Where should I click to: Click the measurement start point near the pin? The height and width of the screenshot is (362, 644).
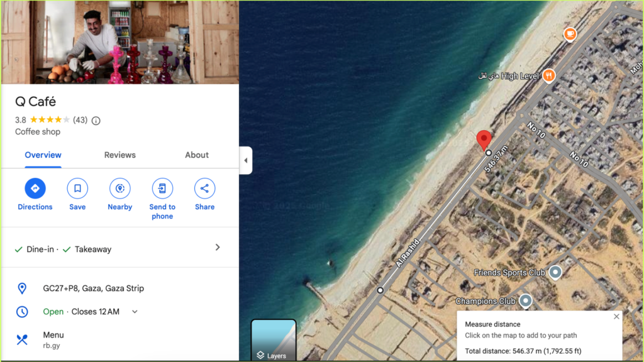point(488,153)
